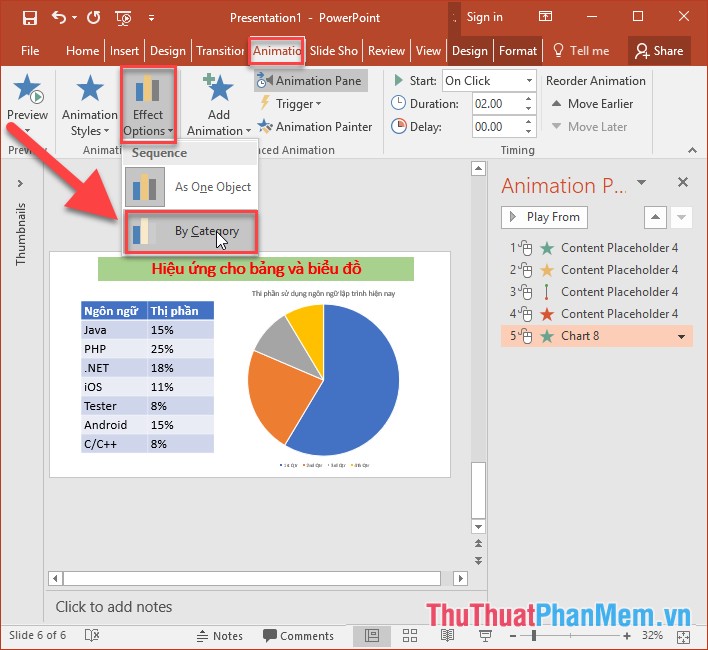Switch to Slide Sorter view
Screen dimensions: 708x650
410,636
